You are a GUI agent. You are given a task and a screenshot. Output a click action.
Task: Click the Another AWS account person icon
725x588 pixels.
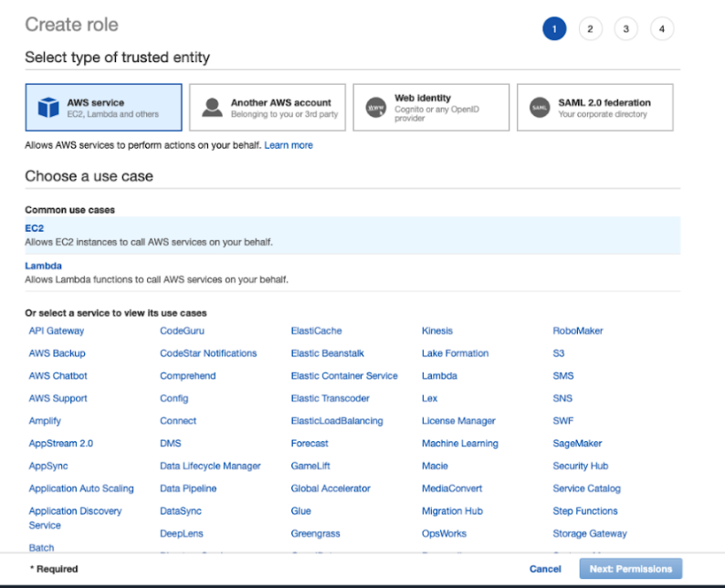coord(212,107)
